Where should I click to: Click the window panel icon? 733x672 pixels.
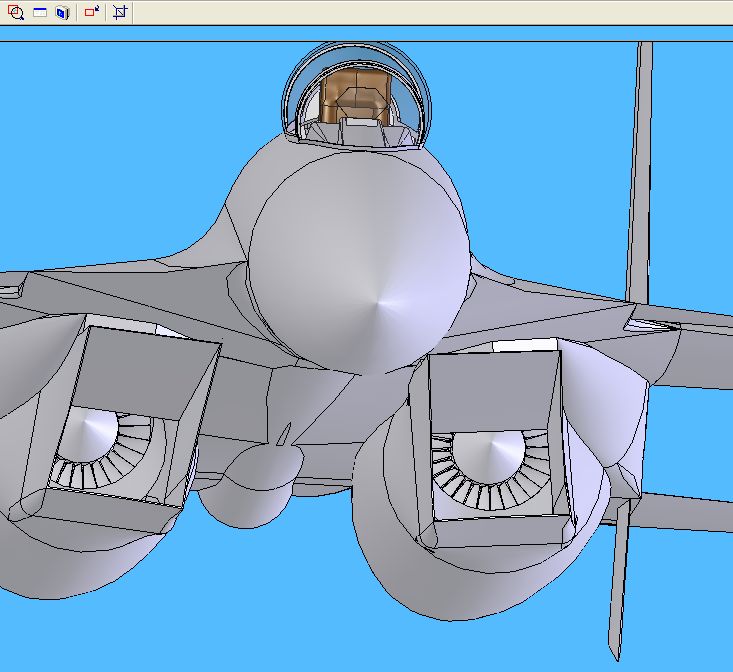[40, 13]
